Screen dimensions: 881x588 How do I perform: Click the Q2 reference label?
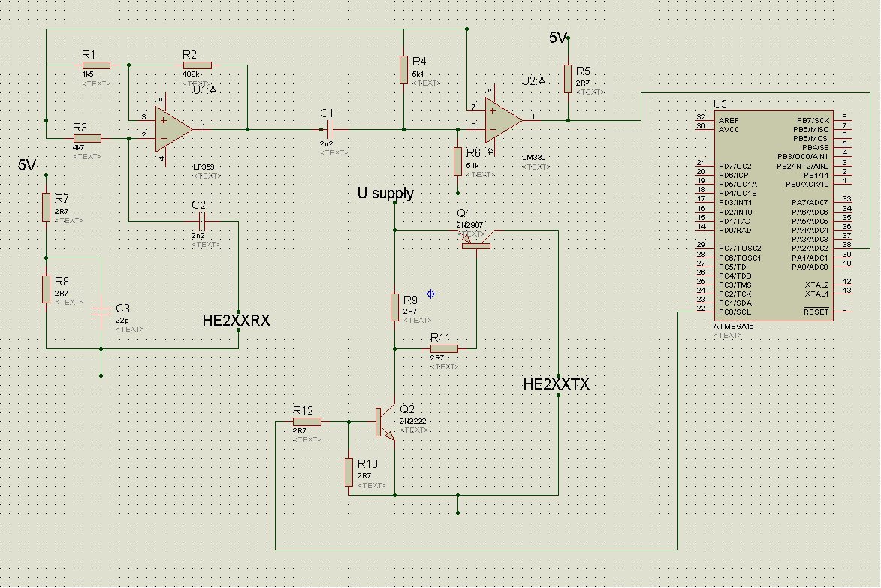[x=407, y=409]
